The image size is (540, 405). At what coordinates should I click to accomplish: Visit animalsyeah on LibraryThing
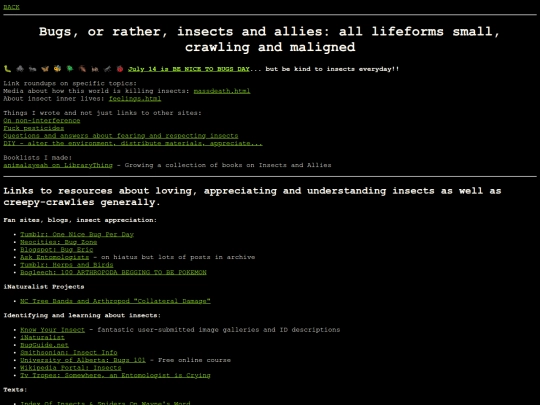(58, 165)
